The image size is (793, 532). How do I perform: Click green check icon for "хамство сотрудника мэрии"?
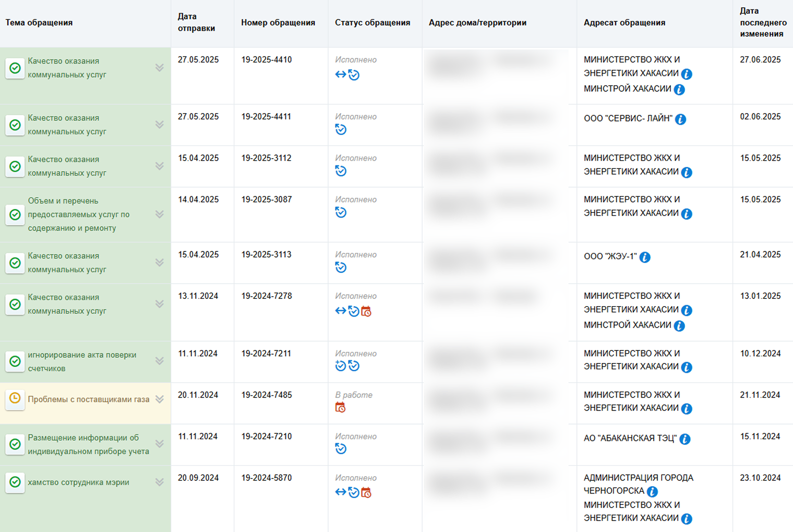[x=15, y=482]
